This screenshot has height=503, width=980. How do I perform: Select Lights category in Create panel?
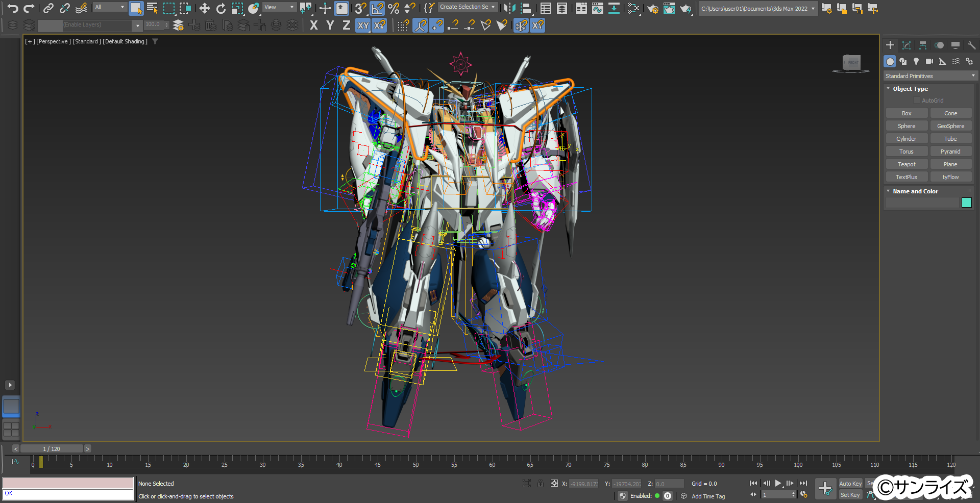pos(916,61)
